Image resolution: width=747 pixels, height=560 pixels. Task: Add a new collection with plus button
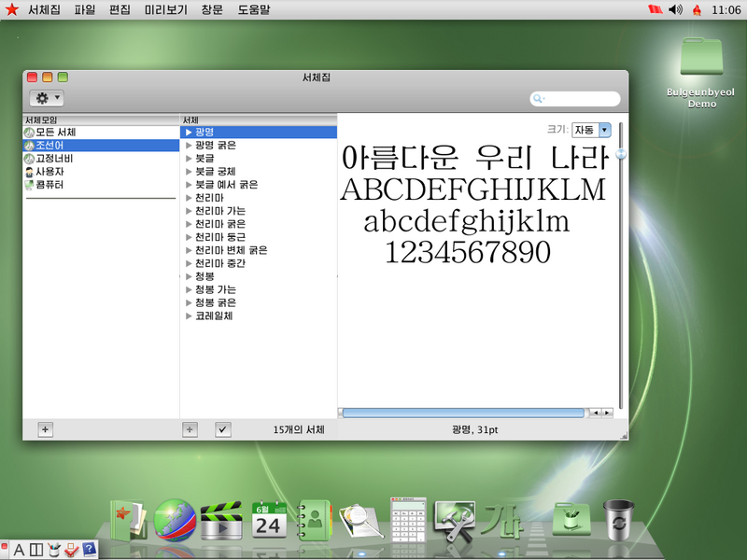46,429
